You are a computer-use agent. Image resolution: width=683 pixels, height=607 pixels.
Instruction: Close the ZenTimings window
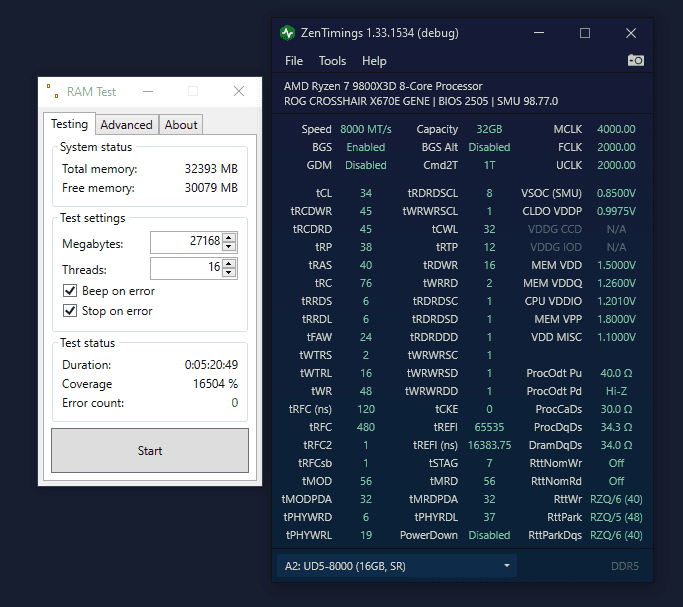click(631, 33)
